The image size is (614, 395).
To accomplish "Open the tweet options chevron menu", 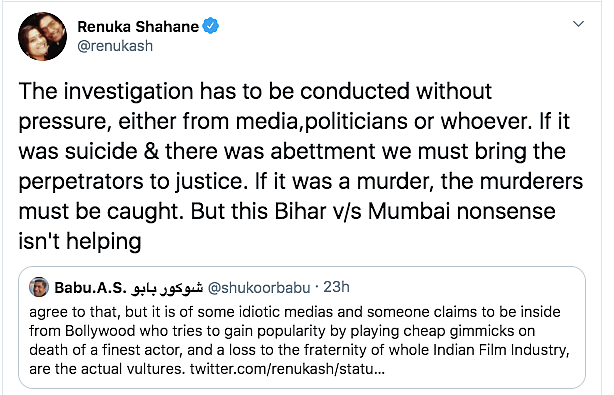I will (578, 24).
